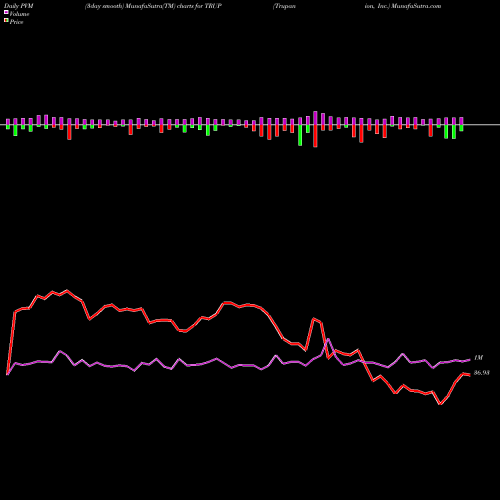Select the Volume legend label
500x500 pixels.
tap(19, 14)
